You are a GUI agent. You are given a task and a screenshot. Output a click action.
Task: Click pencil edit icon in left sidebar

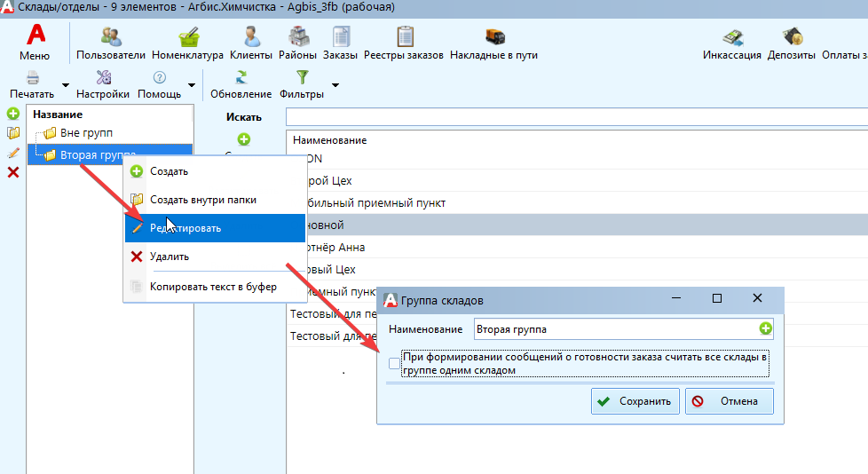pyautogui.click(x=13, y=153)
